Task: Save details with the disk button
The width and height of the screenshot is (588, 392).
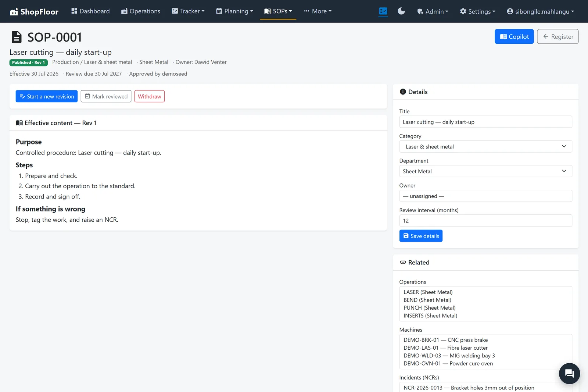Action: [421, 236]
